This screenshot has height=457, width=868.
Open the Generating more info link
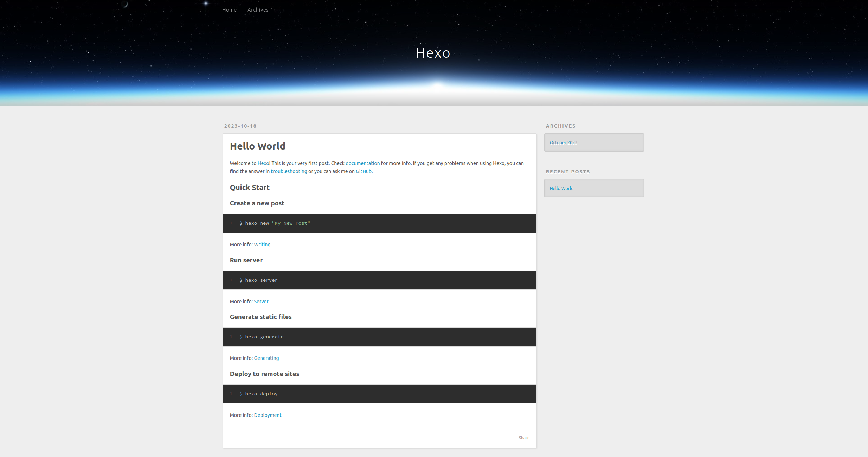pos(266,358)
